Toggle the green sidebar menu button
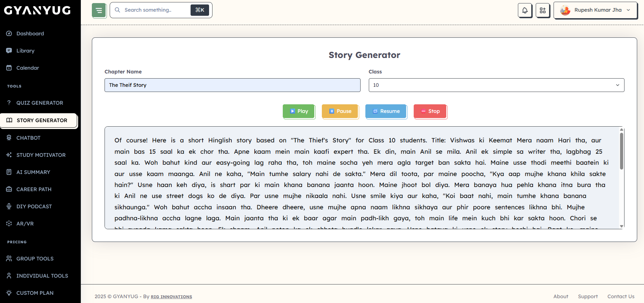 (x=99, y=10)
